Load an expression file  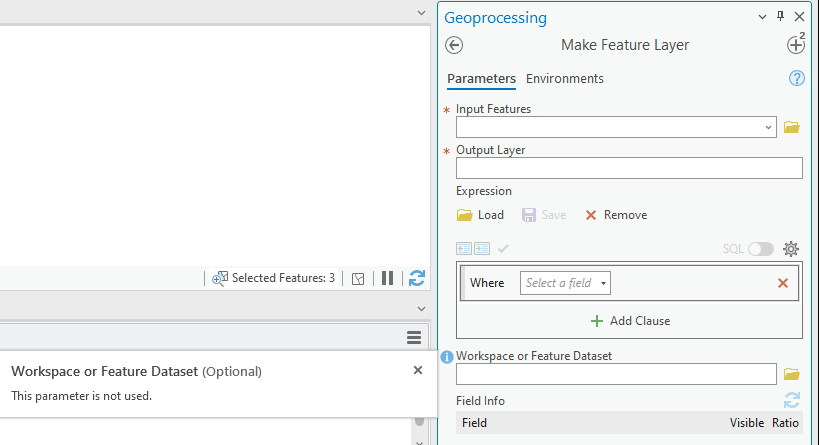pyautogui.click(x=480, y=215)
